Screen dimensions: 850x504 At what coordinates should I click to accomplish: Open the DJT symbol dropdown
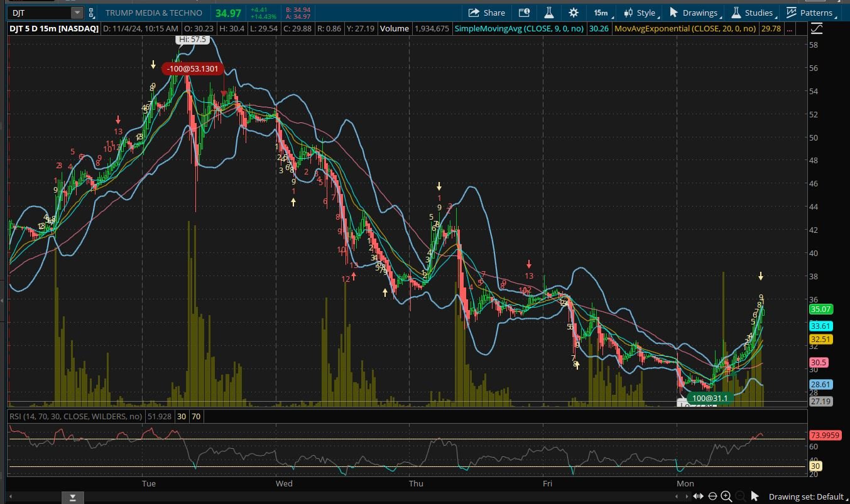pos(76,12)
